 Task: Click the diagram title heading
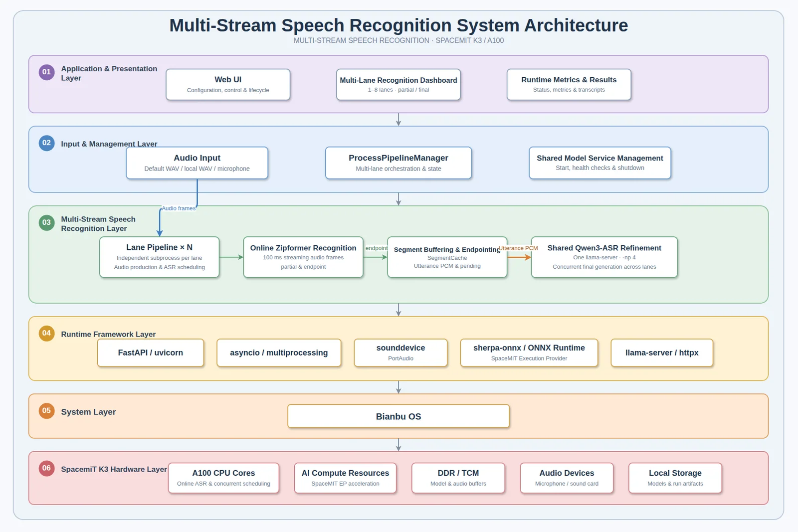click(x=399, y=25)
